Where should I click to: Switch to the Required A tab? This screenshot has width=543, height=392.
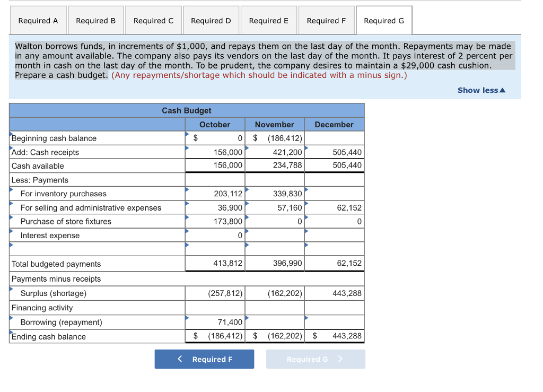point(38,21)
